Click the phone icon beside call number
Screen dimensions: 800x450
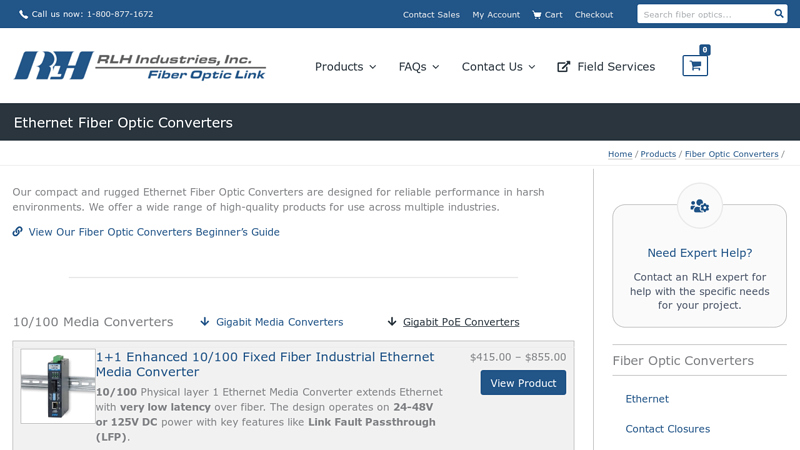[23, 15]
